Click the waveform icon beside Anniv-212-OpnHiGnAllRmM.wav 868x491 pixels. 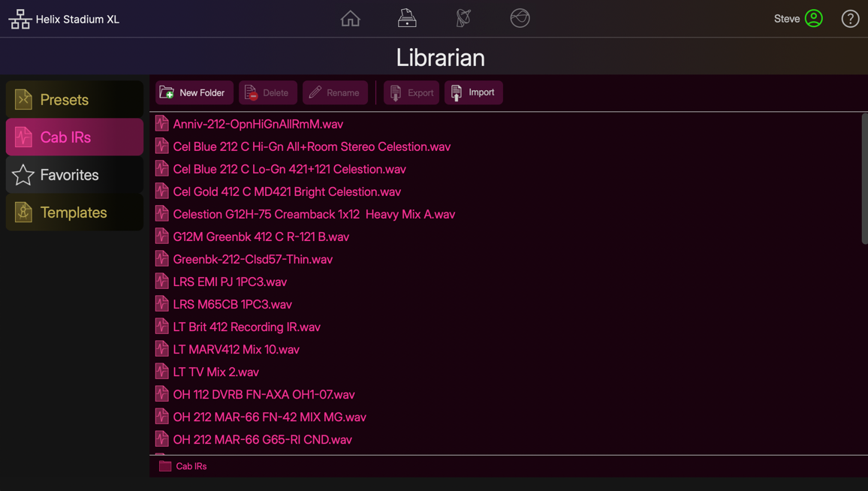[161, 123]
